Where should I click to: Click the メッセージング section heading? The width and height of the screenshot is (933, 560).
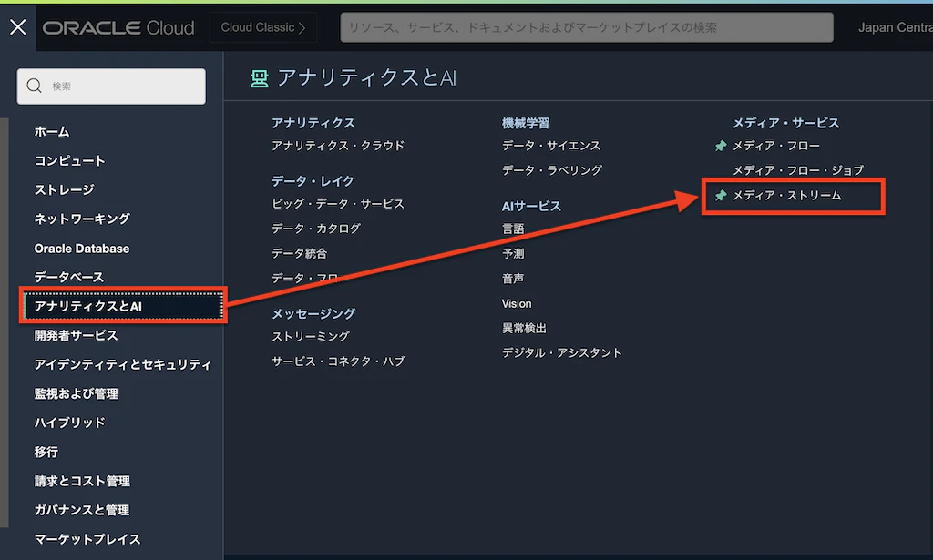coord(313,313)
